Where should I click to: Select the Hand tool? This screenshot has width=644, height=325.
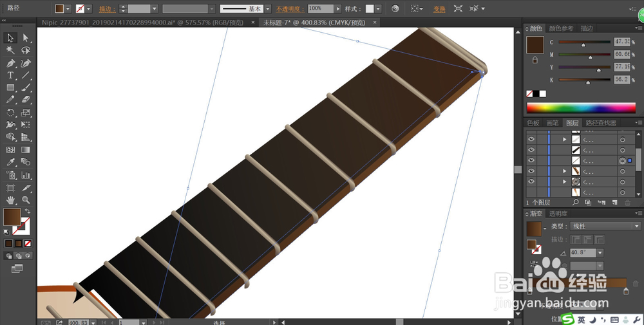[x=10, y=200]
